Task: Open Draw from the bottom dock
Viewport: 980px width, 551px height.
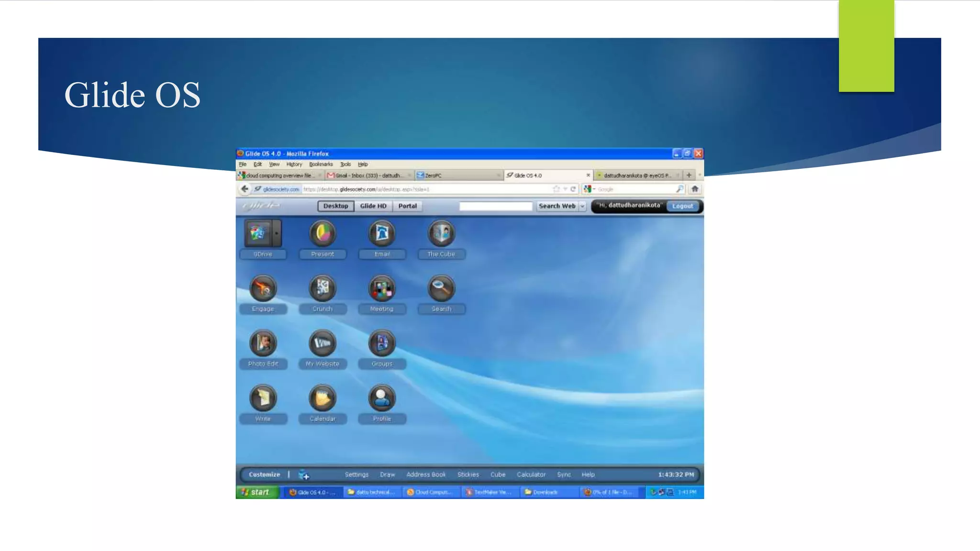Action: pos(388,474)
